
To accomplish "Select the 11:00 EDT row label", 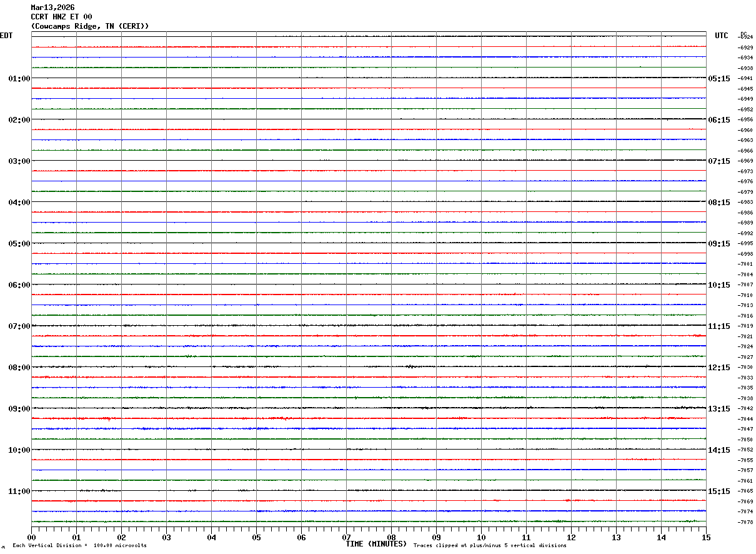I will tap(19, 491).
